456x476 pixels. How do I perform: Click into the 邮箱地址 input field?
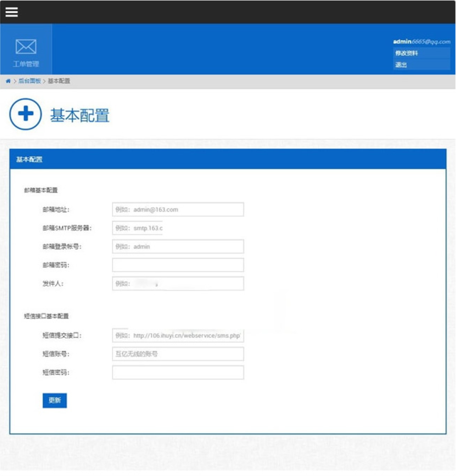point(178,210)
